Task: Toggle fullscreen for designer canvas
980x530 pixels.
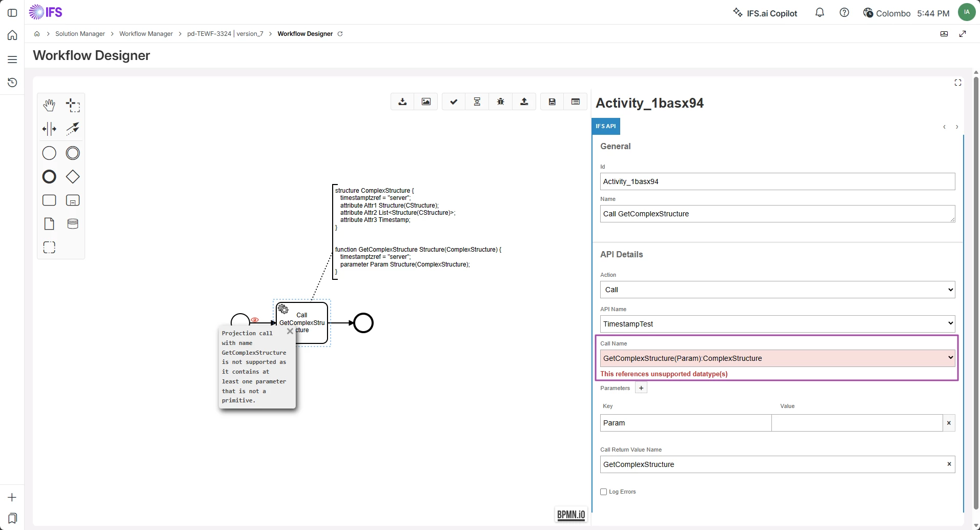Action: (x=958, y=83)
